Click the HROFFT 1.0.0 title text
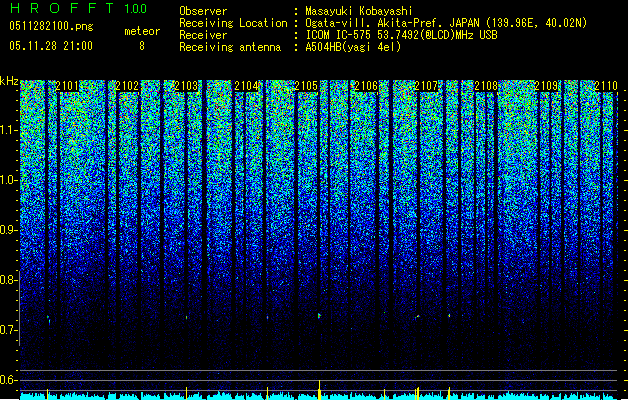Image resolution: width=629 pixels, height=400 pixels. [x=78, y=8]
